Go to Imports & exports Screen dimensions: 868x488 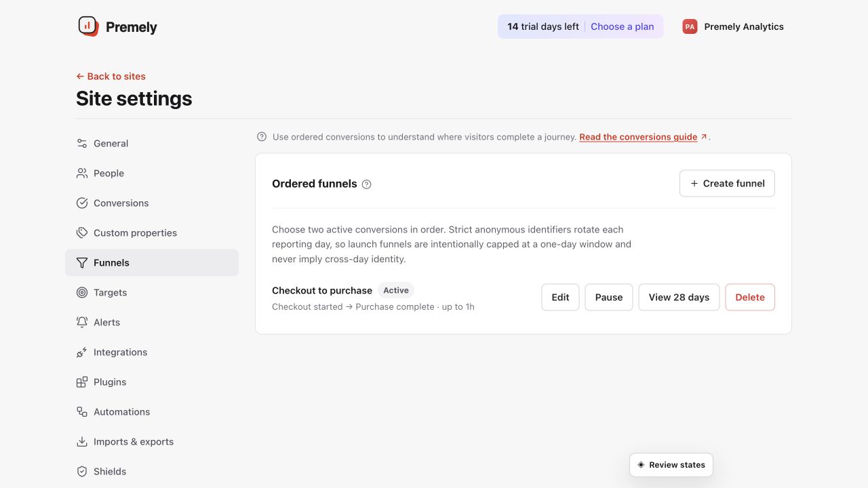click(x=152, y=442)
